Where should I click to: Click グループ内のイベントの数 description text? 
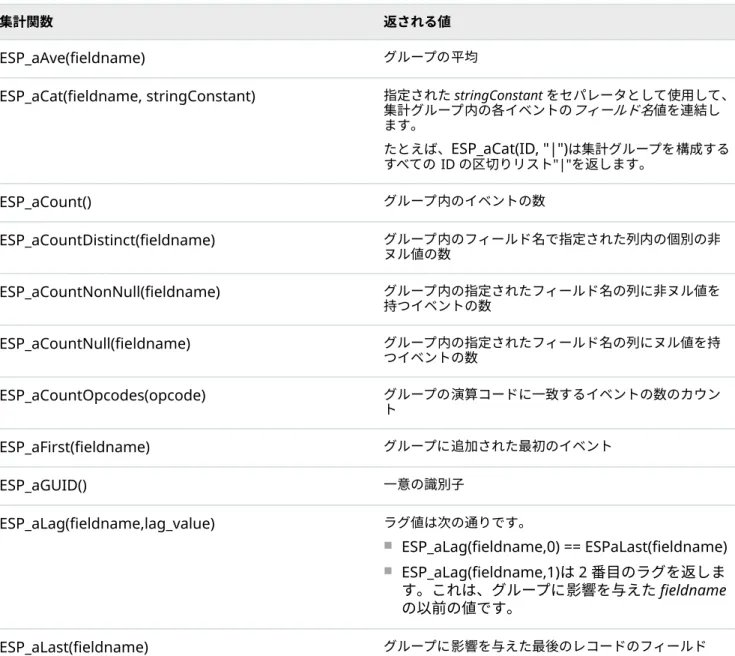click(464, 201)
